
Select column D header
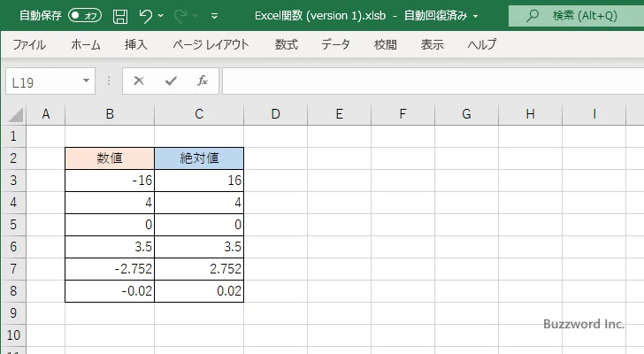click(276, 114)
